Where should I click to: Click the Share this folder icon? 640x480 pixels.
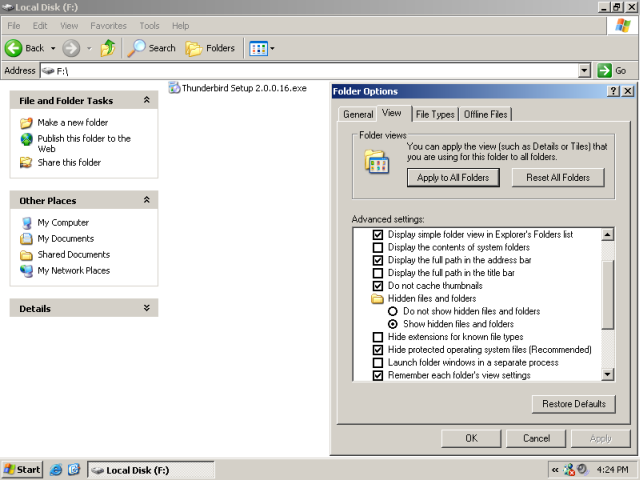tap(26, 162)
